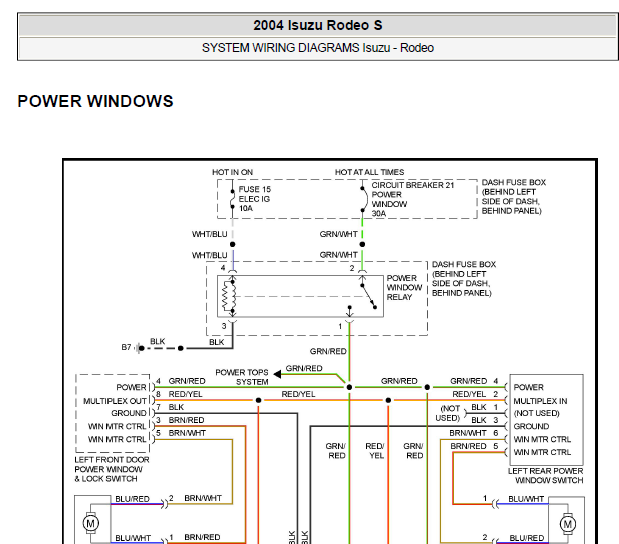619x544 pixels.
Task: Click the 'MULTIPLEX IN' pin label
Action: point(540,401)
